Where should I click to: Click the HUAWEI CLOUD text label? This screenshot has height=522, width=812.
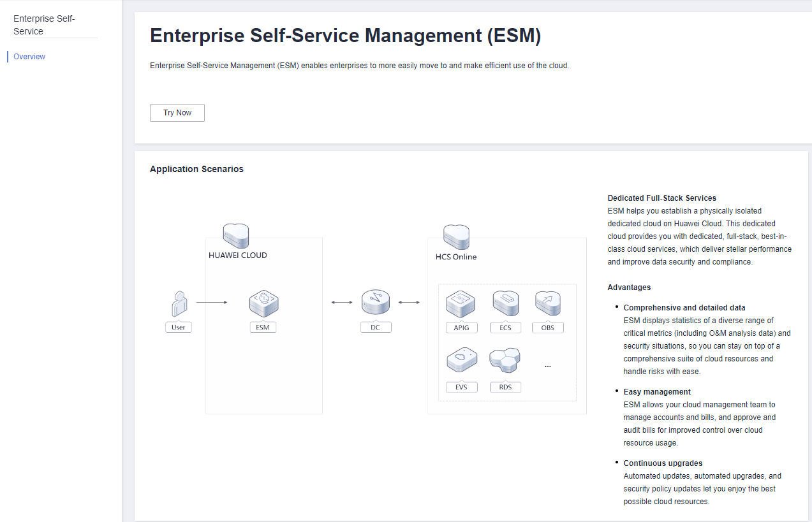click(238, 256)
